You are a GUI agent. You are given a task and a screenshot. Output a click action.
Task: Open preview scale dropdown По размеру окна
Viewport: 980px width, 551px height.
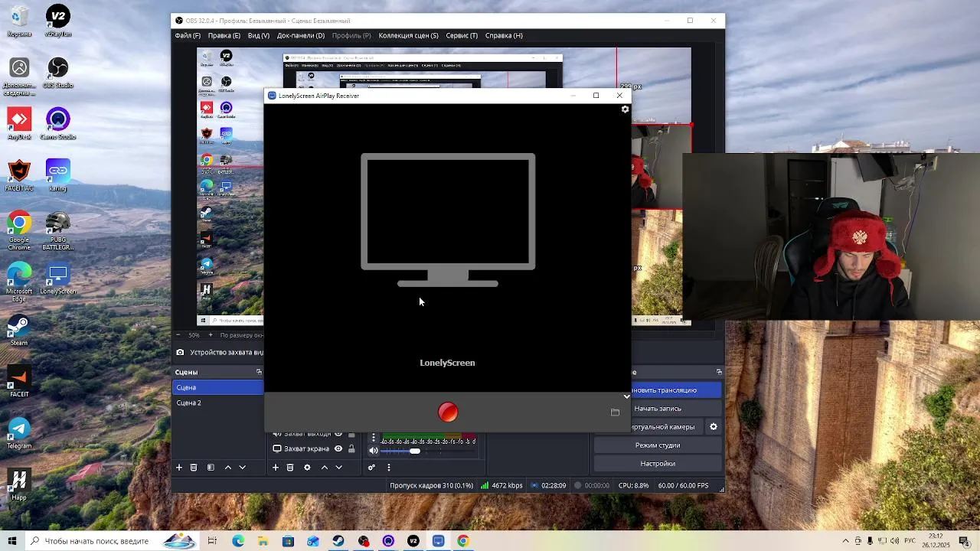tap(240, 335)
